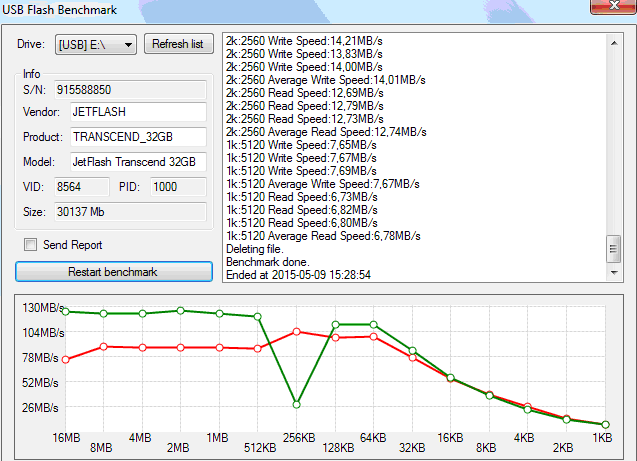
Task: Click the Refresh list button
Action: point(180,44)
